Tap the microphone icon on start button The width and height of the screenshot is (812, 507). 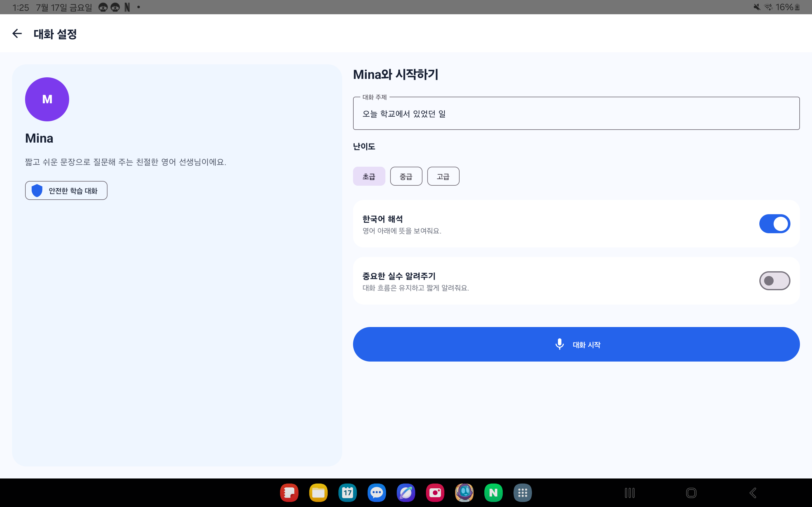(559, 344)
